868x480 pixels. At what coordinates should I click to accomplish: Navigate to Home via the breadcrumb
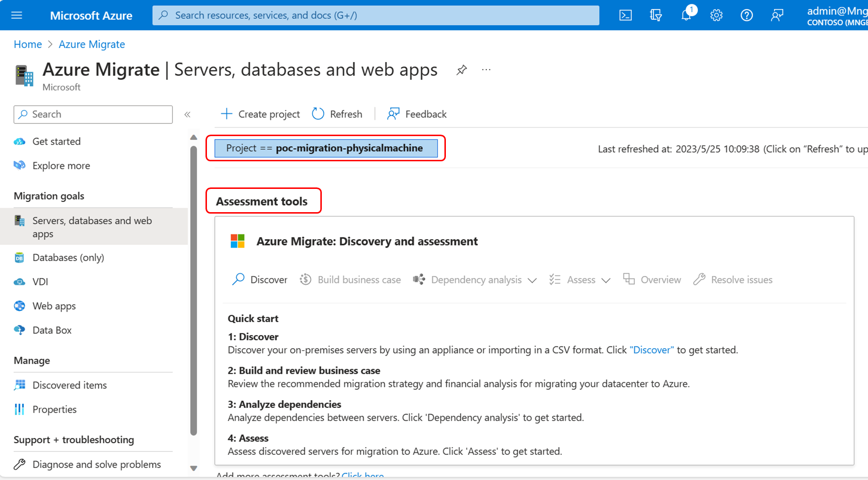[x=28, y=44]
